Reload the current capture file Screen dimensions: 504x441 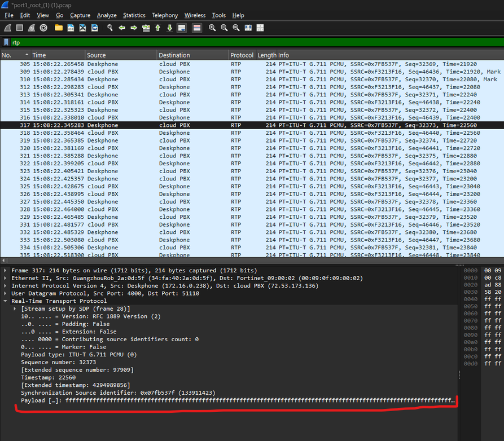point(95,28)
